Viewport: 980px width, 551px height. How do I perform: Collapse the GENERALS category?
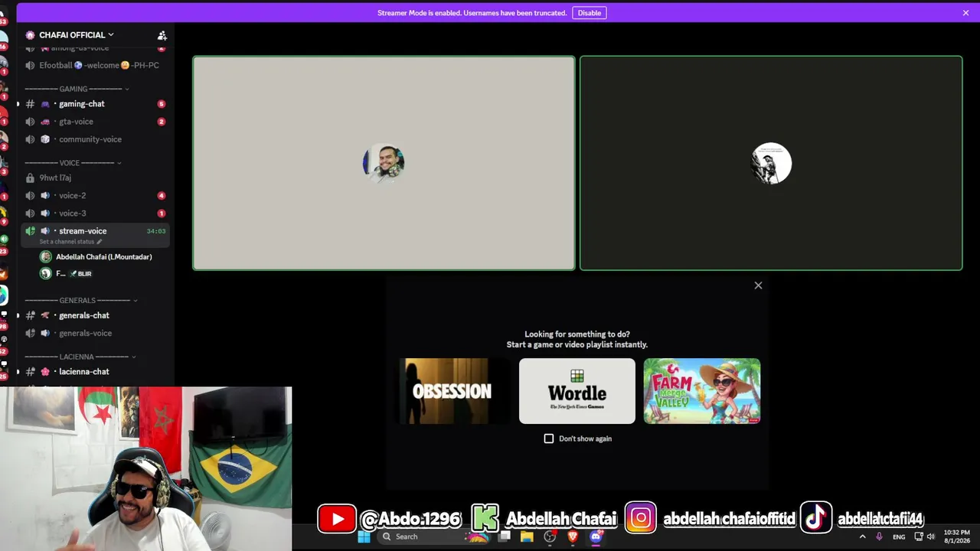point(81,301)
